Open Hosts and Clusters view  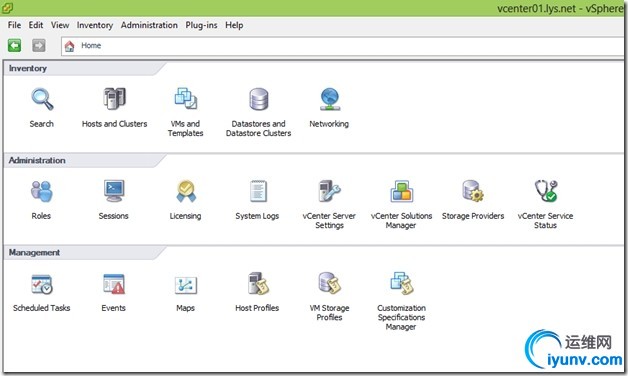(x=115, y=99)
